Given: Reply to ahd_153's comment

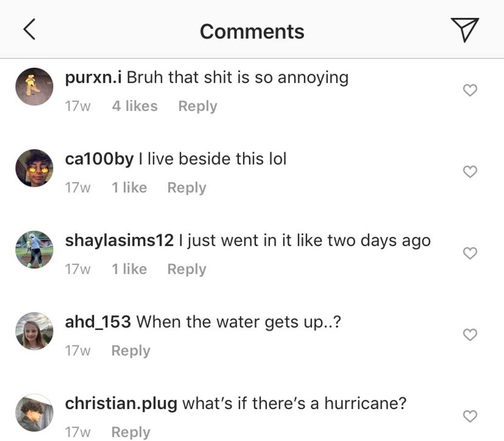Looking at the screenshot, I should [x=131, y=351].
